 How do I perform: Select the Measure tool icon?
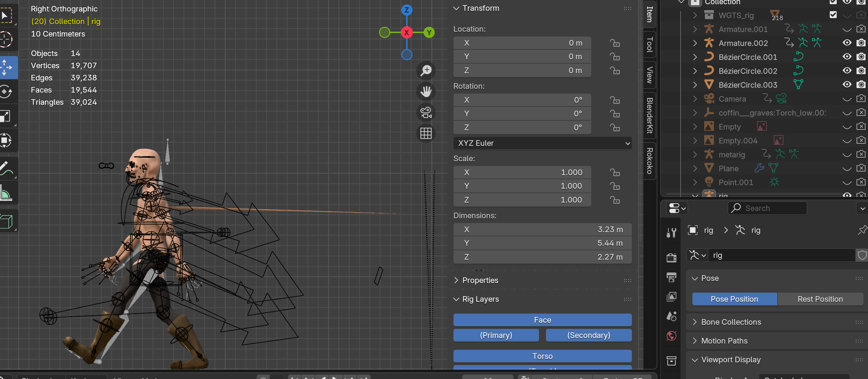[6, 193]
